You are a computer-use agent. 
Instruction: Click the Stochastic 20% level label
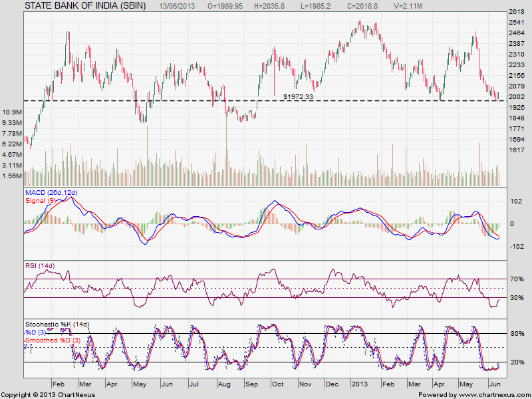517,362
